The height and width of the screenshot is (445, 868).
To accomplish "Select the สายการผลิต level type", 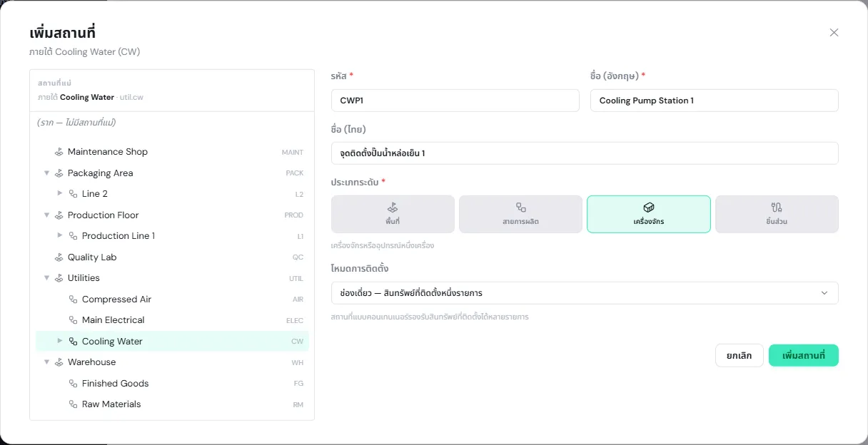I will [x=520, y=214].
